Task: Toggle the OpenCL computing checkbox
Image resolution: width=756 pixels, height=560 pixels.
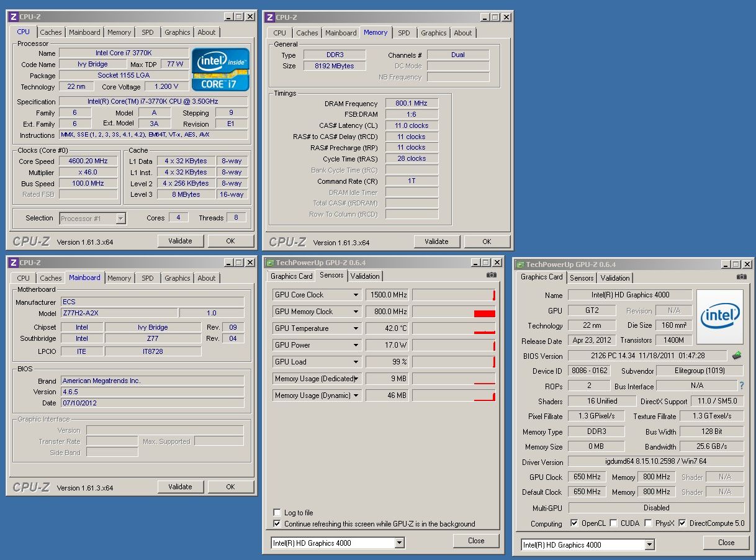Action: pyautogui.click(x=574, y=523)
